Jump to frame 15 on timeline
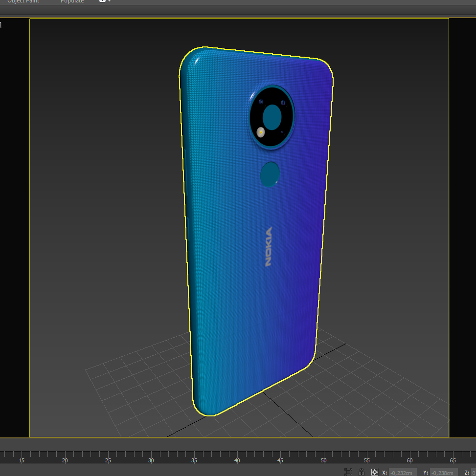The width and height of the screenshot is (476, 476). coord(22,460)
